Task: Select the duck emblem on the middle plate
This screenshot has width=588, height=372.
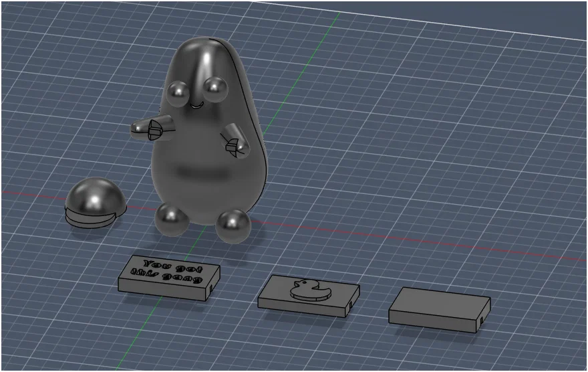Action: [x=311, y=290]
